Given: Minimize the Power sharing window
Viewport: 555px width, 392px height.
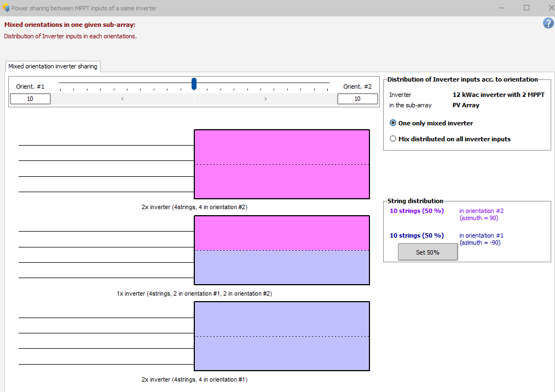Looking at the screenshot, I should pyautogui.click(x=501, y=8).
